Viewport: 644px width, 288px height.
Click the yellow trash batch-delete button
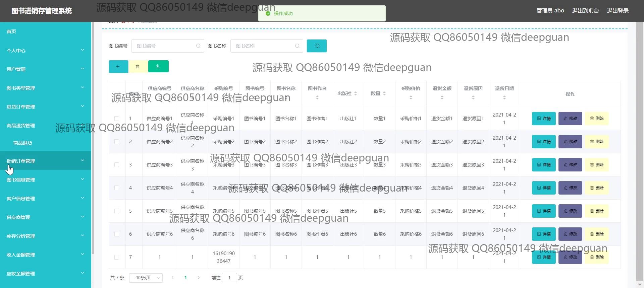coord(138,67)
